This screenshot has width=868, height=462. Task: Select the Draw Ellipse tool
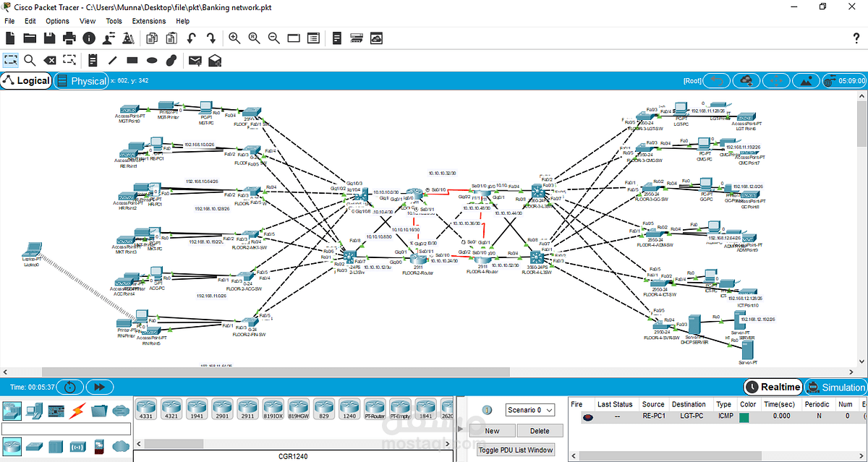coord(152,60)
